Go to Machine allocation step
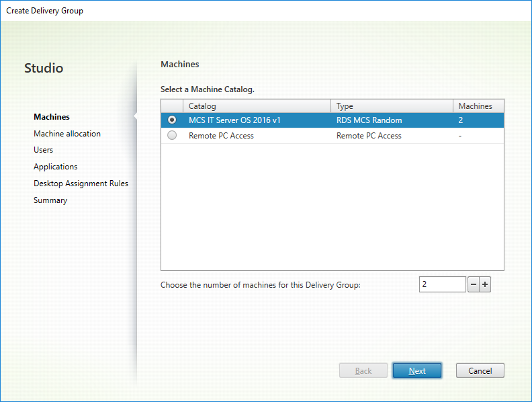The height and width of the screenshot is (402, 532). click(x=67, y=133)
